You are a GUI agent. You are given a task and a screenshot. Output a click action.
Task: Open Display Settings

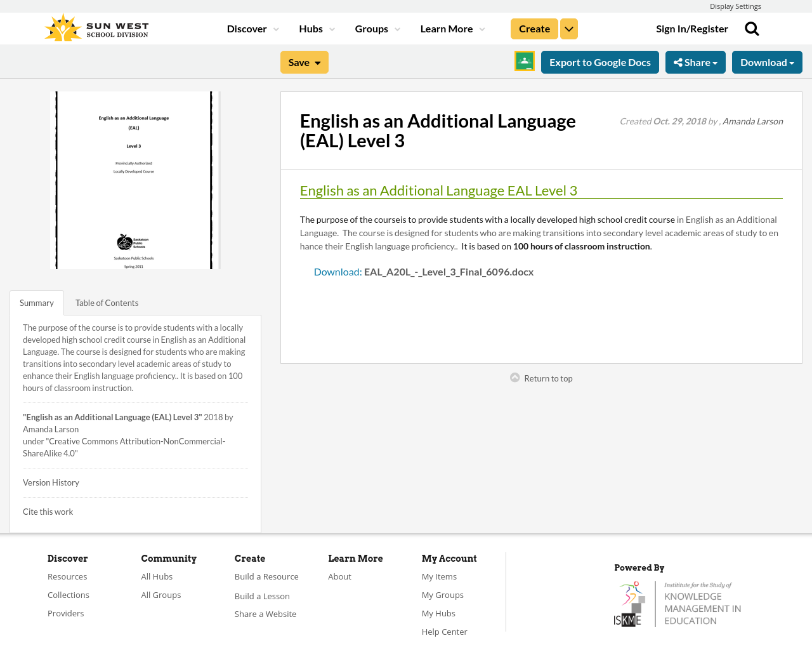pos(735,5)
